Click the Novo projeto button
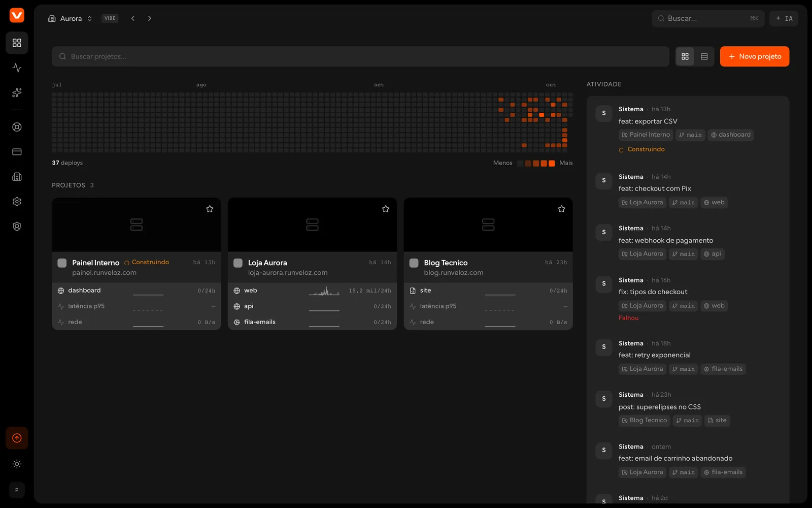 click(755, 56)
